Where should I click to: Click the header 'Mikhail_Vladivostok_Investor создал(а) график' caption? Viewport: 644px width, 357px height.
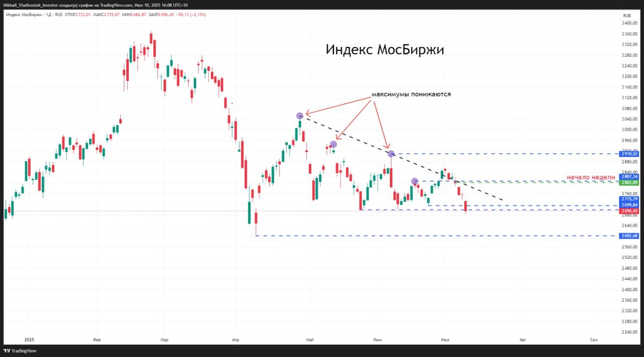point(46,5)
